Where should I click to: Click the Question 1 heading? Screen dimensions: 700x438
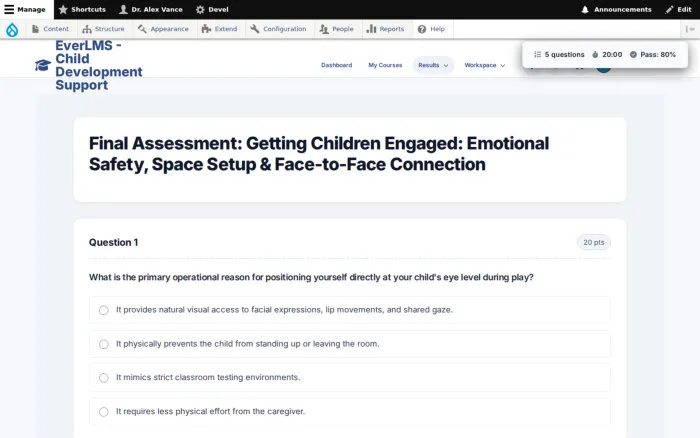coord(113,242)
